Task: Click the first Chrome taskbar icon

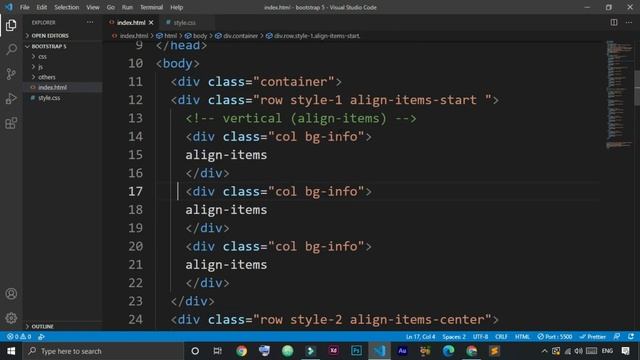Action: click(241, 351)
